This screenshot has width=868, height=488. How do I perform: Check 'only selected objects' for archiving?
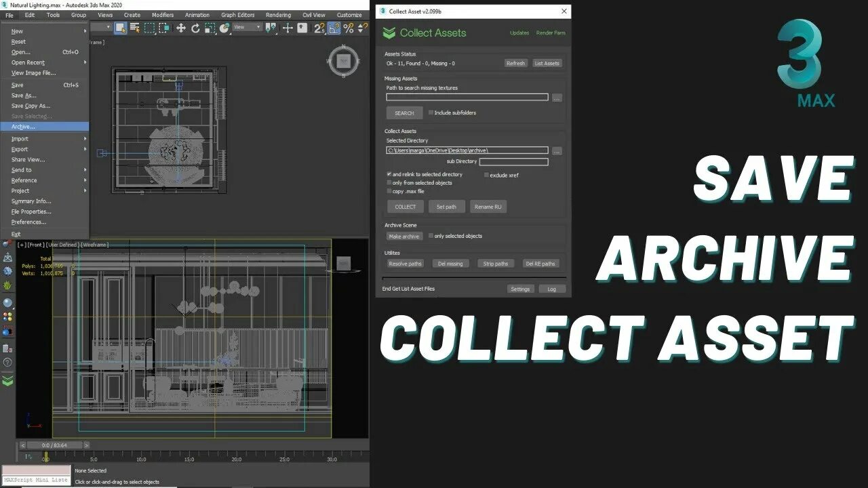(431, 236)
